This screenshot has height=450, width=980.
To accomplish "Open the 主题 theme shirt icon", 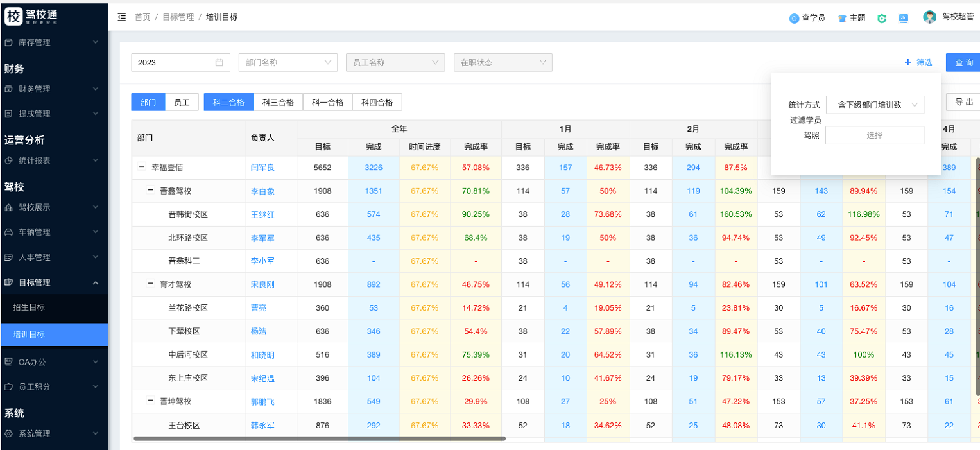I will (x=842, y=19).
